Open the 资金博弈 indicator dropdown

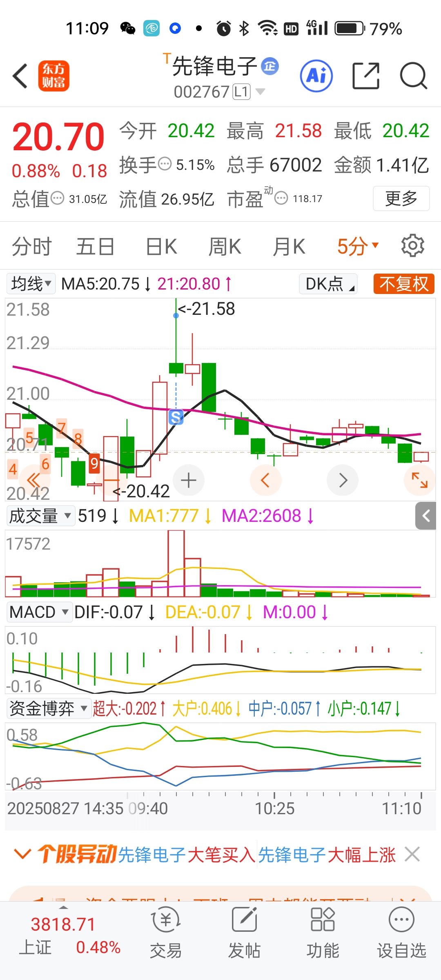[x=49, y=708]
